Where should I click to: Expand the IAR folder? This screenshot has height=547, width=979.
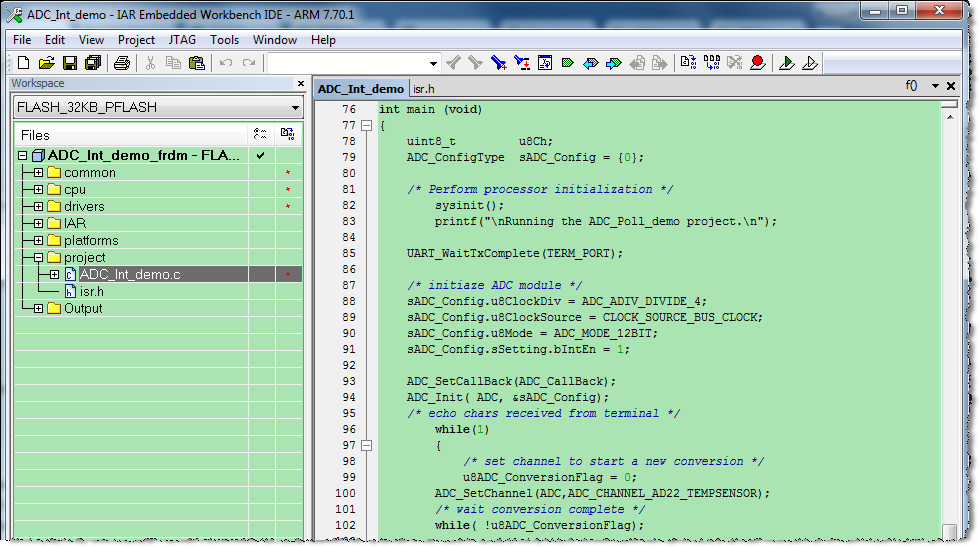[38, 223]
